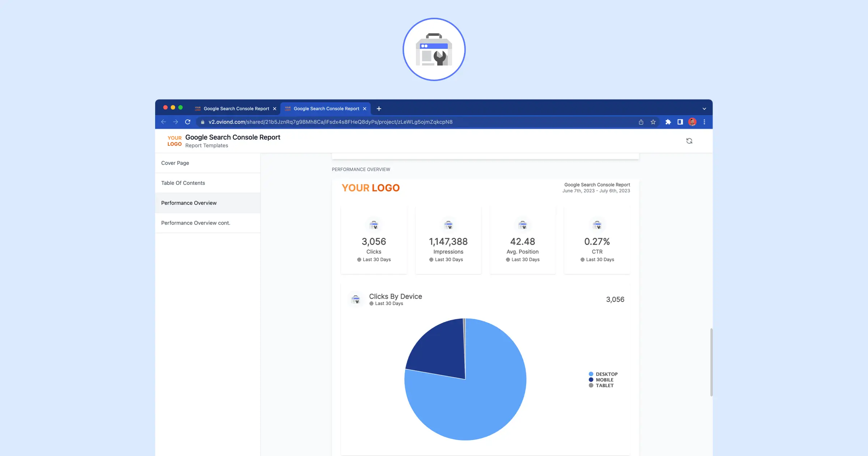Image resolution: width=868 pixels, height=456 pixels.
Task: Bookmark page with the star icon
Action: tap(653, 122)
